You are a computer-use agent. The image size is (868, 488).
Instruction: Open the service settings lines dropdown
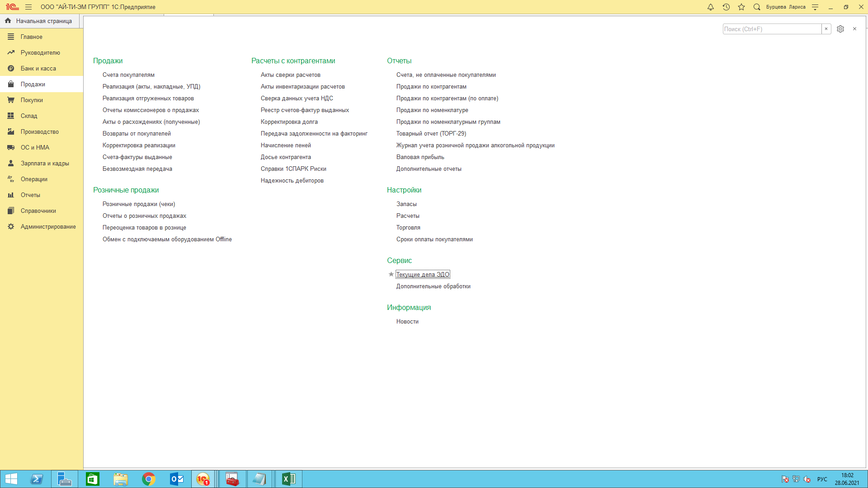815,7
